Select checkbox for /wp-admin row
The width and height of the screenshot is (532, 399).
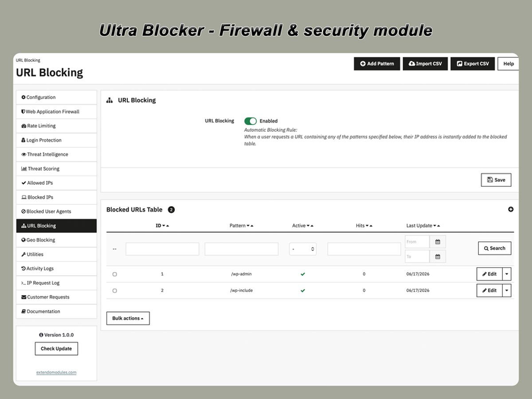[x=114, y=274]
